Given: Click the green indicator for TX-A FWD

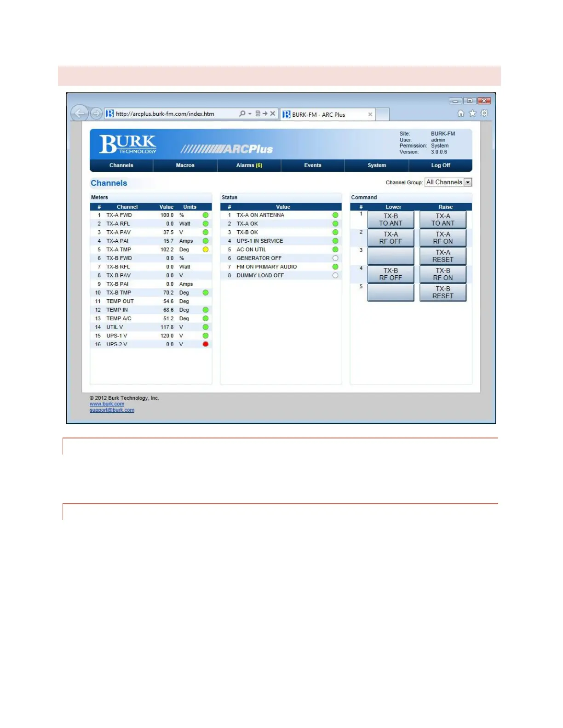Looking at the screenshot, I should point(206,215).
